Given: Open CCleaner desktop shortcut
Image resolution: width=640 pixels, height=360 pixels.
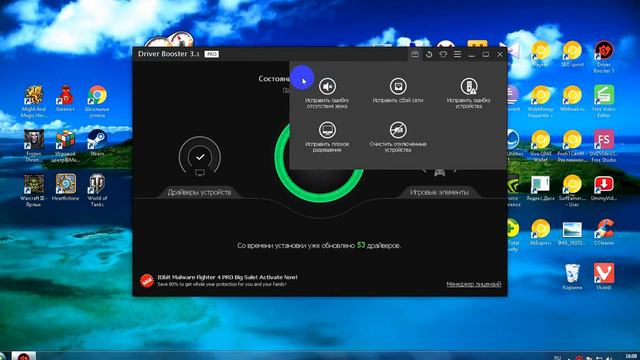Looking at the screenshot, I should tap(604, 232).
